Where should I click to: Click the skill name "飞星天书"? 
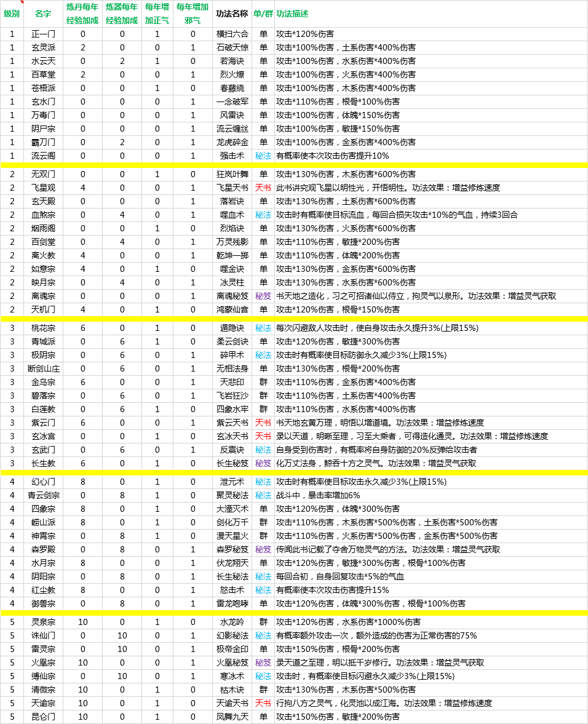pyautogui.click(x=232, y=188)
